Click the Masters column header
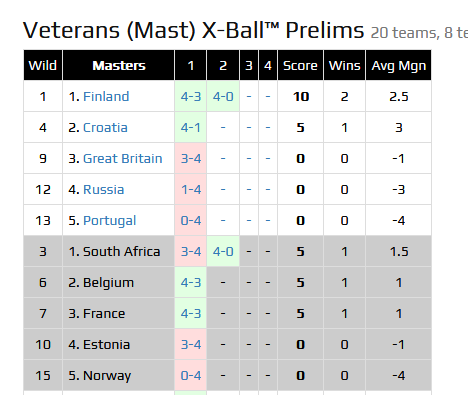This screenshot has height=395, width=468. tap(119, 65)
